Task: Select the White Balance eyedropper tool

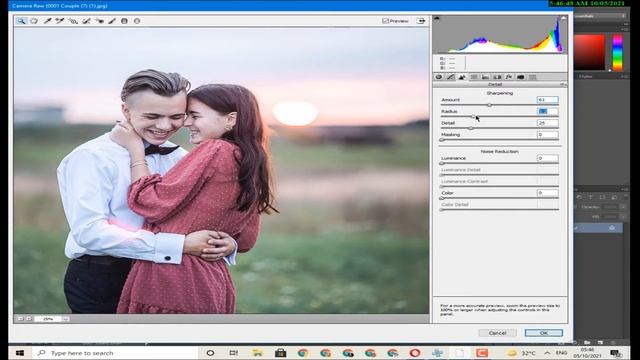Action: click(47, 21)
